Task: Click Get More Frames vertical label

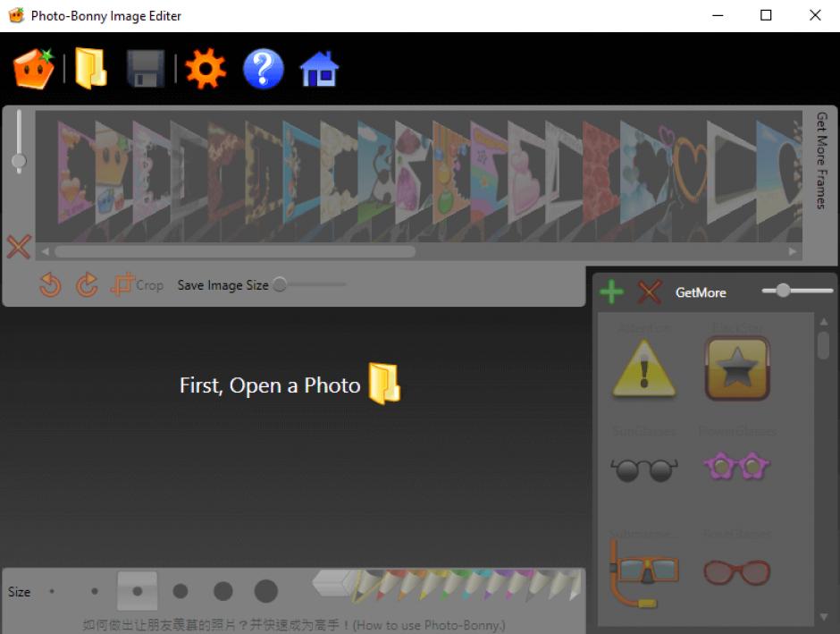Action: click(x=821, y=160)
